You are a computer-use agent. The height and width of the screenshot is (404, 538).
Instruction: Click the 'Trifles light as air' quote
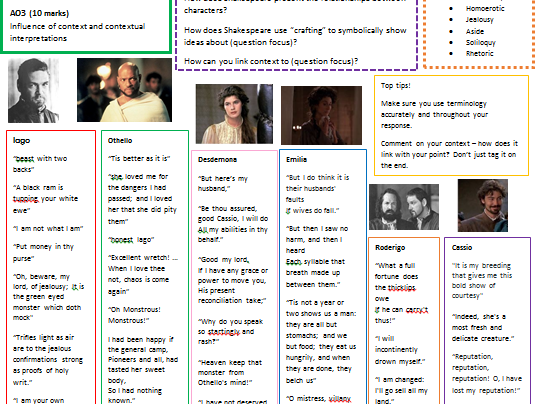coord(48,360)
